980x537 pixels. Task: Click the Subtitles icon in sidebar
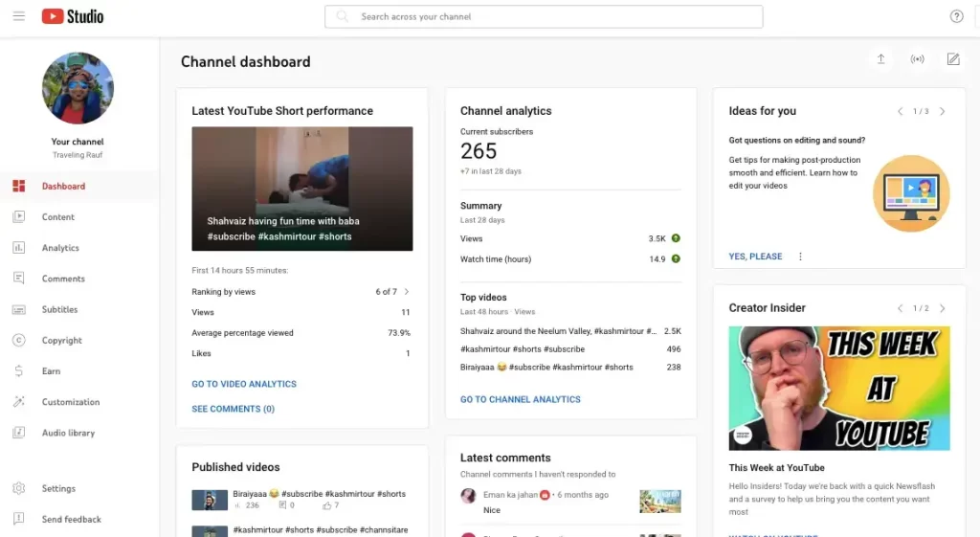point(19,309)
